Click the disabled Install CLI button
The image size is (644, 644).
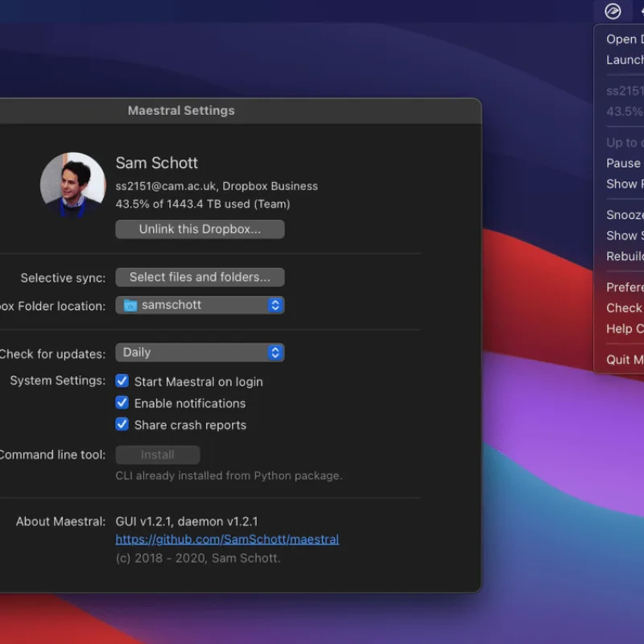[158, 455]
